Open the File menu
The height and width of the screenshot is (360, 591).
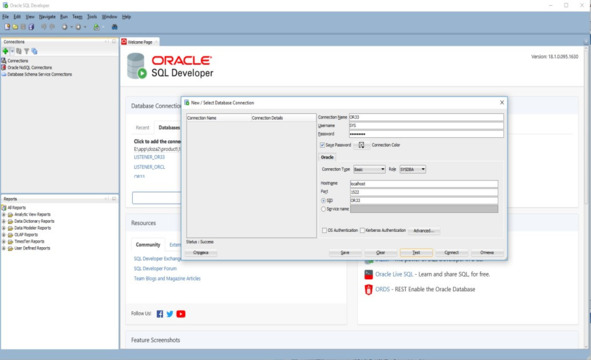pyautogui.click(x=6, y=17)
